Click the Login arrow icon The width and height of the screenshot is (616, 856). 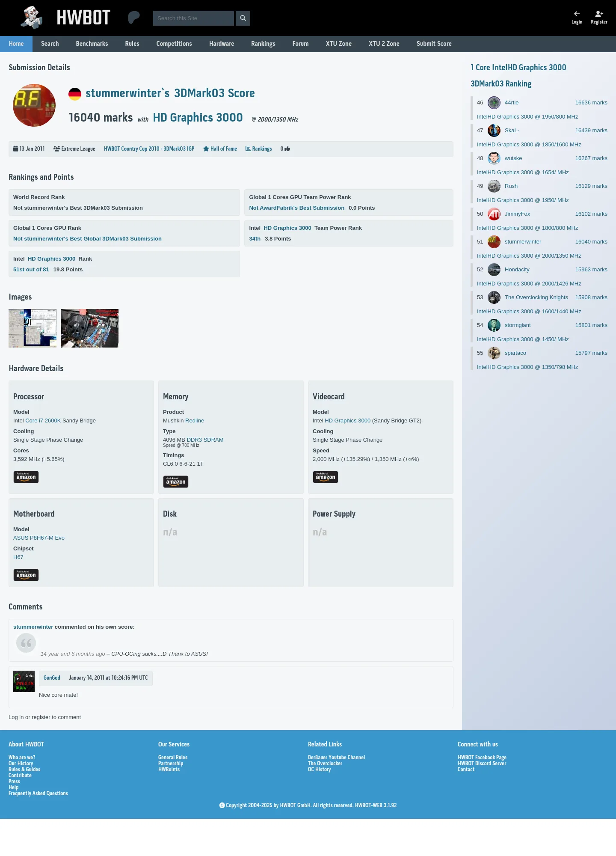click(577, 14)
